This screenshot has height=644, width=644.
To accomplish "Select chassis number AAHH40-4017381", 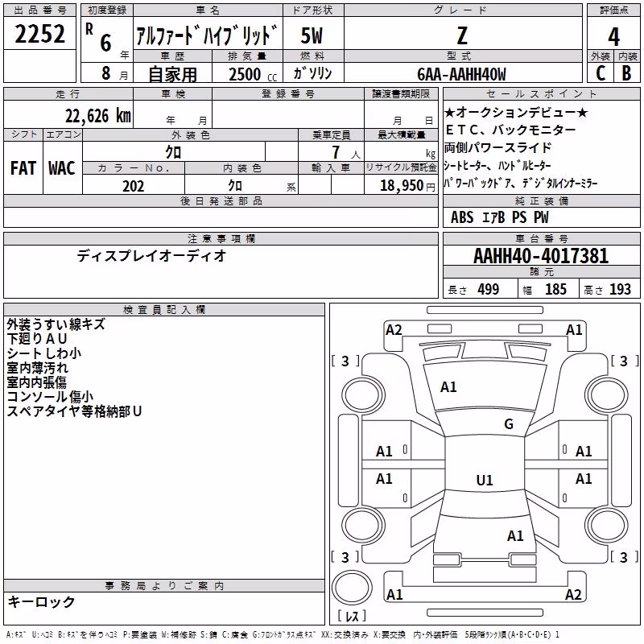I will point(541,256).
